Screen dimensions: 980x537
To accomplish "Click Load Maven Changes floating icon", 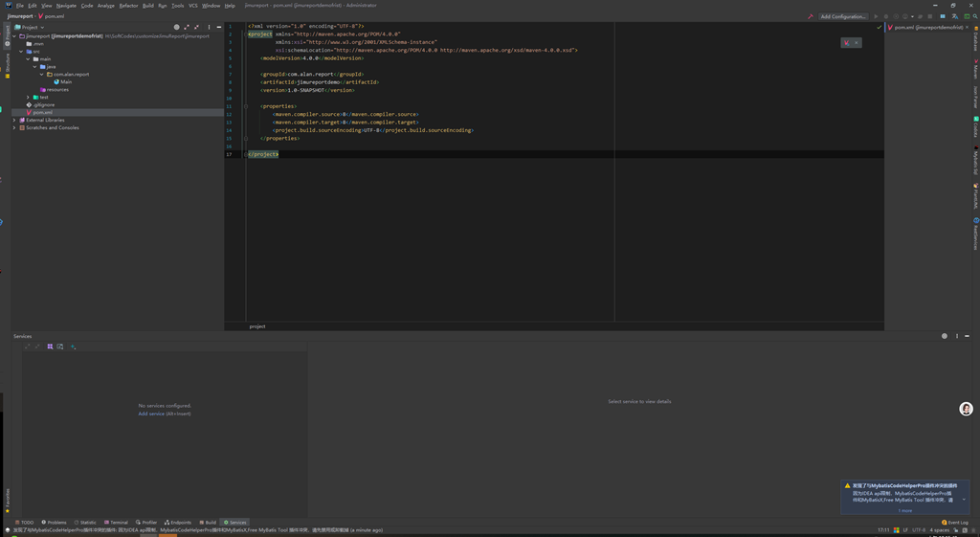I will [x=846, y=42].
